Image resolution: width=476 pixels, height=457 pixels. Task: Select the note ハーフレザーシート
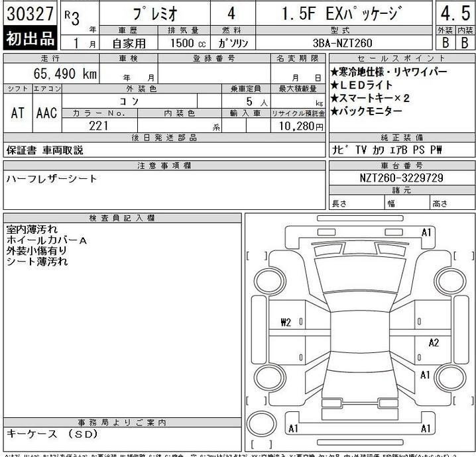(52, 179)
